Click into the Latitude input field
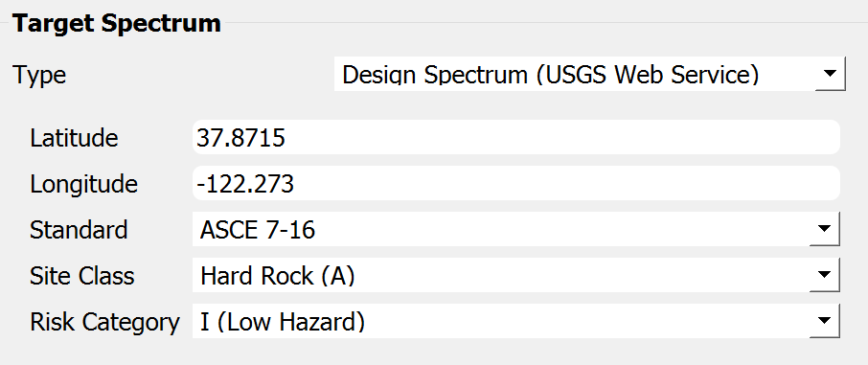Viewport: 868px width, 365px height. point(516,137)
